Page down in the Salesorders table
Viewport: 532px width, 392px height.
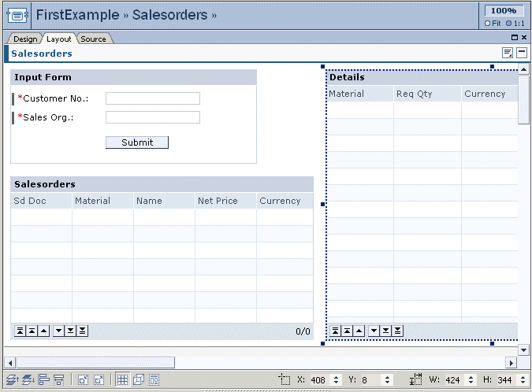click(x=71, y=331)
